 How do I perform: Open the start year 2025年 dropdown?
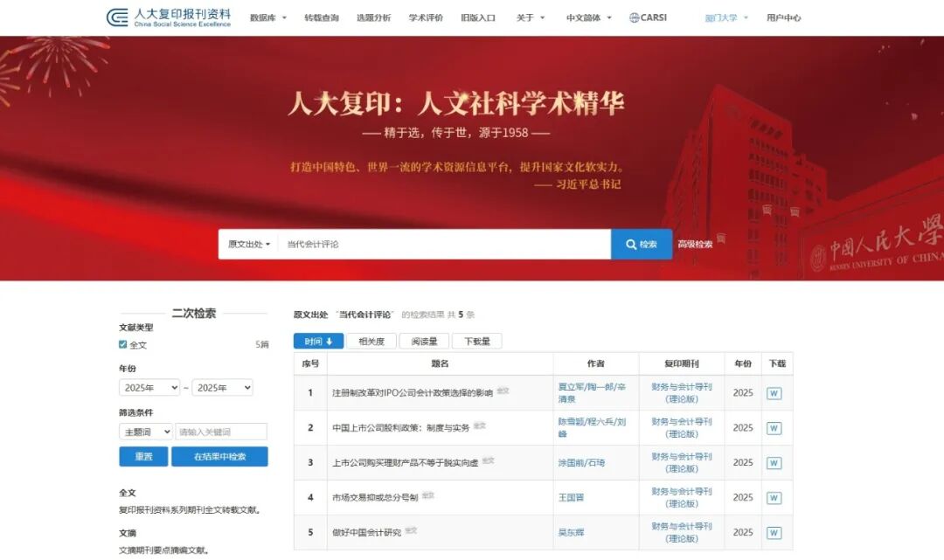[149, 388]
